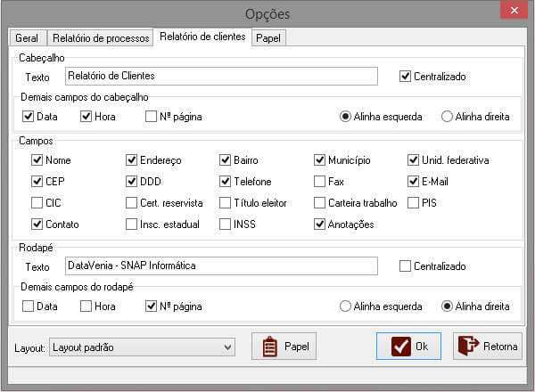Check the Carteira trabalho field
Image resolution: width=535 pixels, height=392 pixels.
coord(320,203)
